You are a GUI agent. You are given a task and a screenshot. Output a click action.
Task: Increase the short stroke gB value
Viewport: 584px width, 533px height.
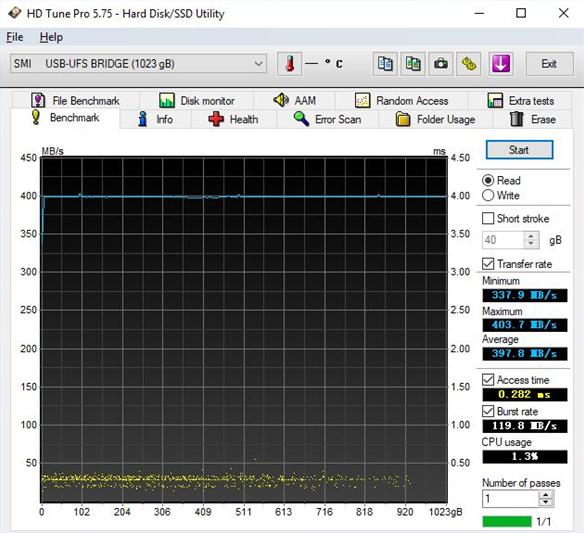(531, 236)
